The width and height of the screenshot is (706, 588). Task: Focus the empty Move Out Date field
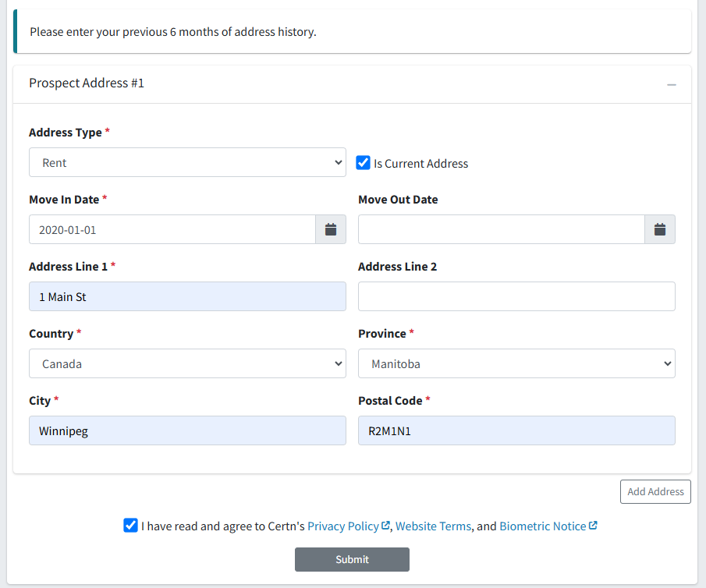pyautogui.click(x=502, y=229)
